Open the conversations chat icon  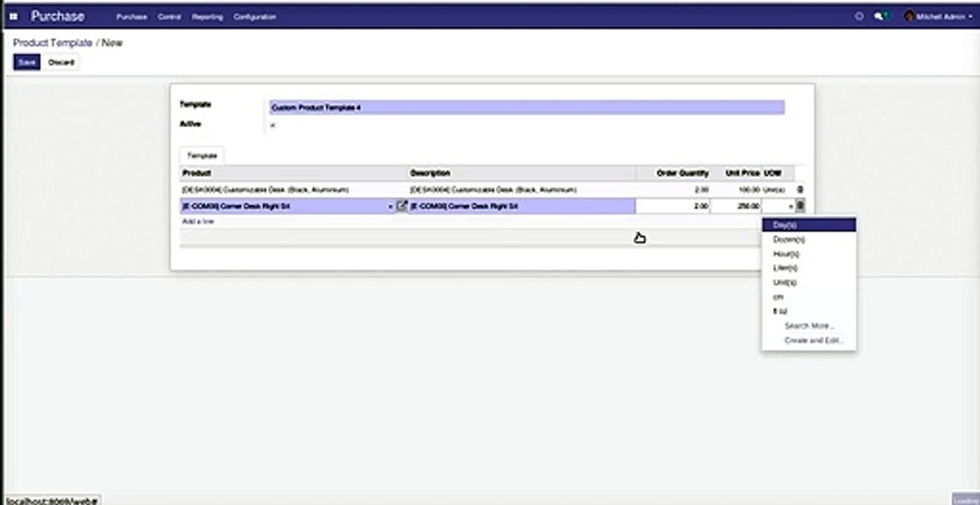tap(880, 16)
